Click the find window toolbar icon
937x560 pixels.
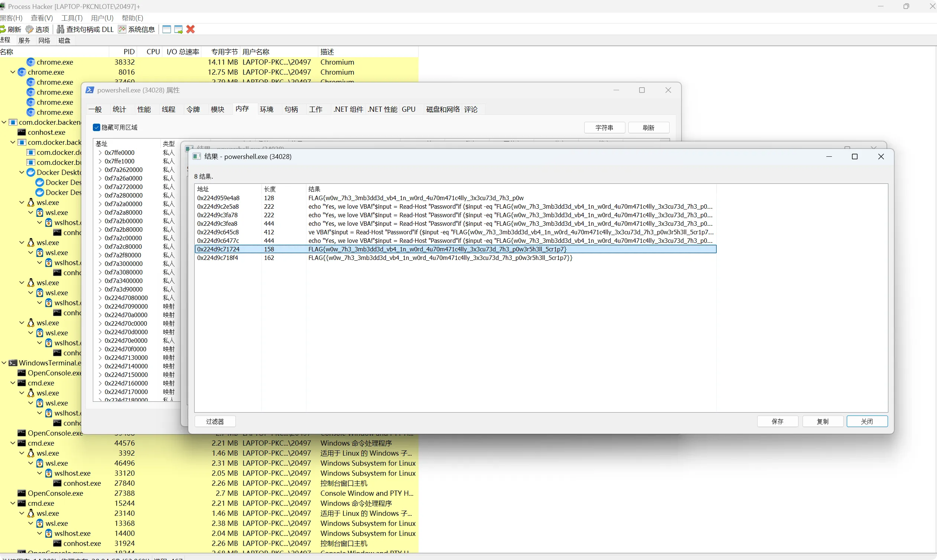(x=166, y=29)
